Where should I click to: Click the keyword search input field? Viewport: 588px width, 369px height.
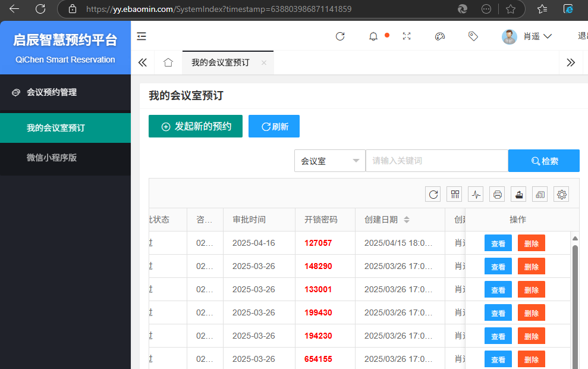[436, 161]
